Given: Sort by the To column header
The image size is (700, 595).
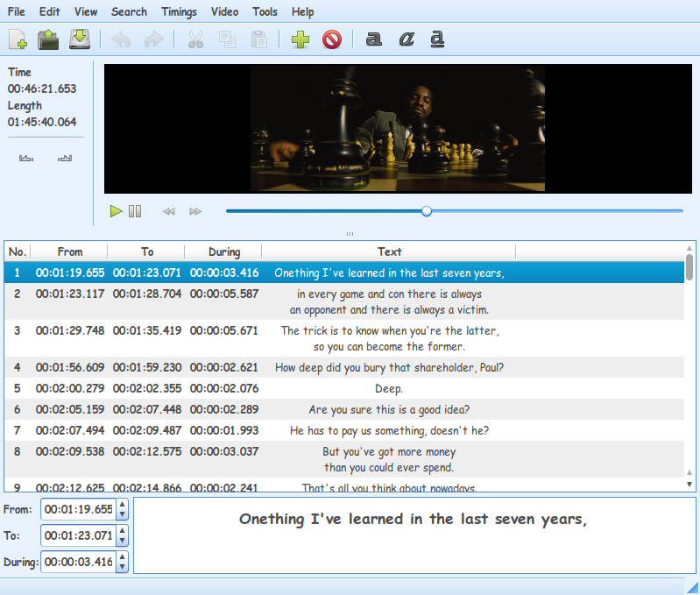Looking at the screenshot, I should click(147, 251).
